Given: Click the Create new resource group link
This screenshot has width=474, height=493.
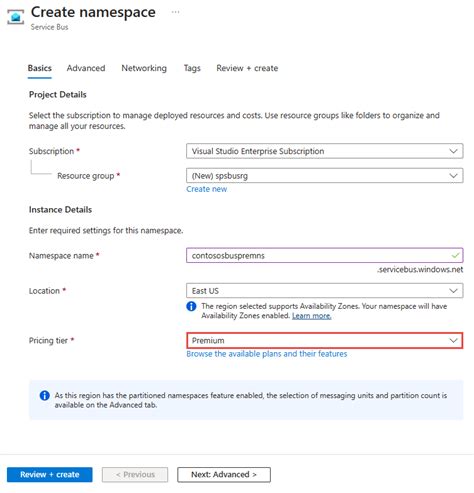Looking at the screenshot, I should tap(206, 189).
